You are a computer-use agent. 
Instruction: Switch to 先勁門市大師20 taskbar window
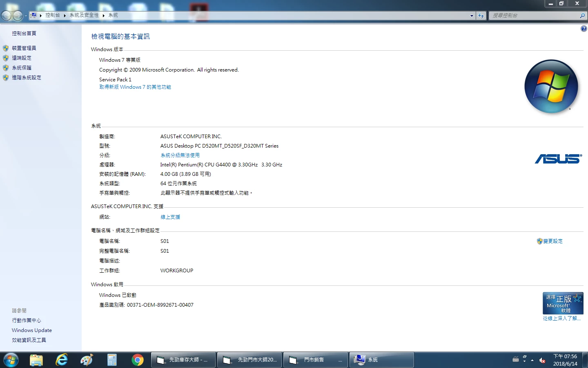249,360
